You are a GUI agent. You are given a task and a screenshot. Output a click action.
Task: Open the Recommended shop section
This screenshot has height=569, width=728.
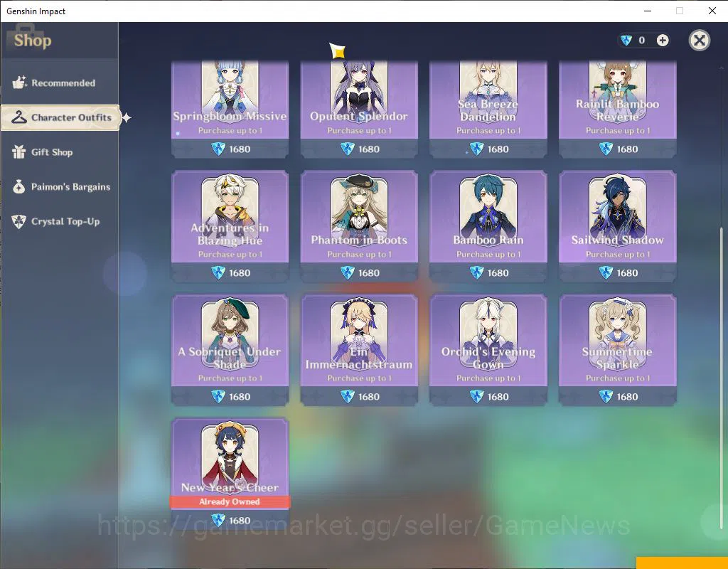tap(60, 83)
